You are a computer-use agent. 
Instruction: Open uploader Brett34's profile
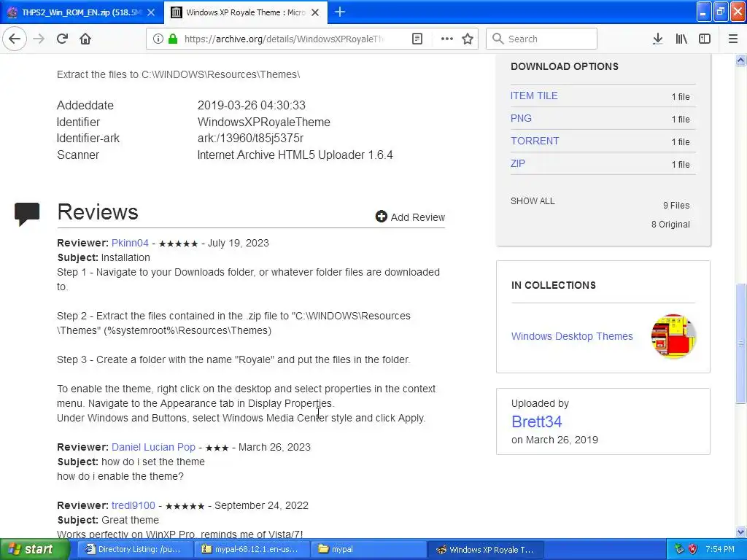click(536, 421)
